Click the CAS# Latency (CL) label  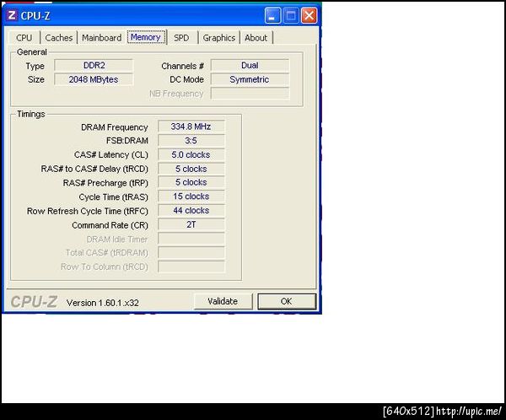click(x=111, y=155)
